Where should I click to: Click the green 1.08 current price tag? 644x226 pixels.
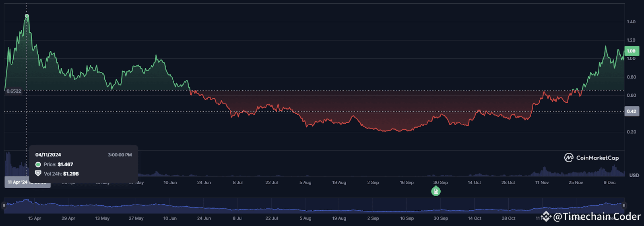pyautogui.click(x=631, y=51)
